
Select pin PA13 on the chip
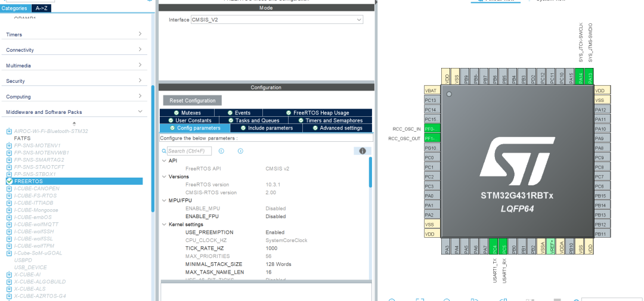(589, 76)
